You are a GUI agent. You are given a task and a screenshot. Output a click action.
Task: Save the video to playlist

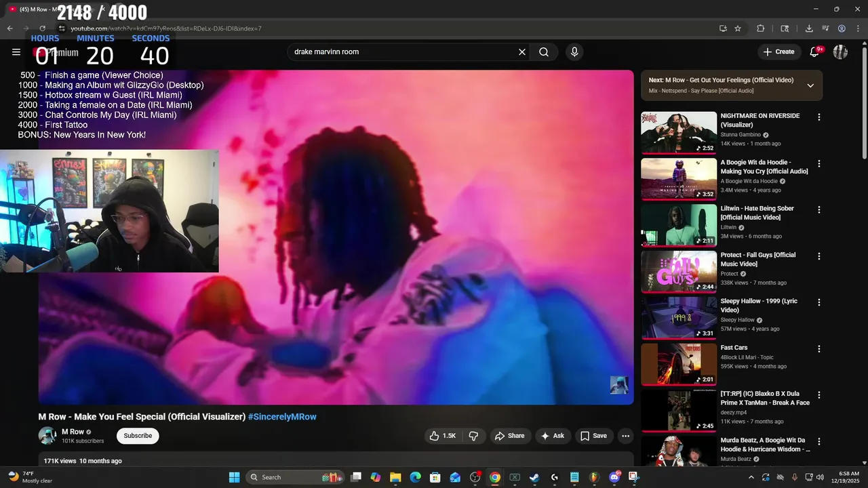[593, 436]
